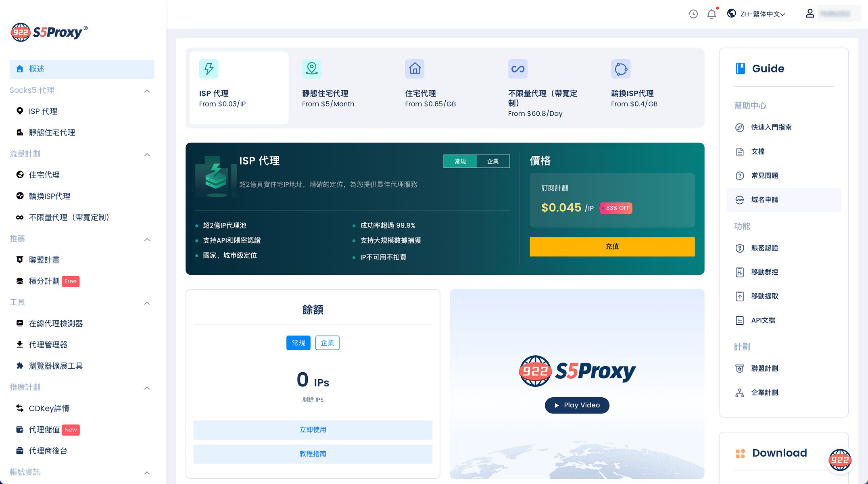Click the notification bell icon
The image size is (868, 484).
[x=712, y=13]
